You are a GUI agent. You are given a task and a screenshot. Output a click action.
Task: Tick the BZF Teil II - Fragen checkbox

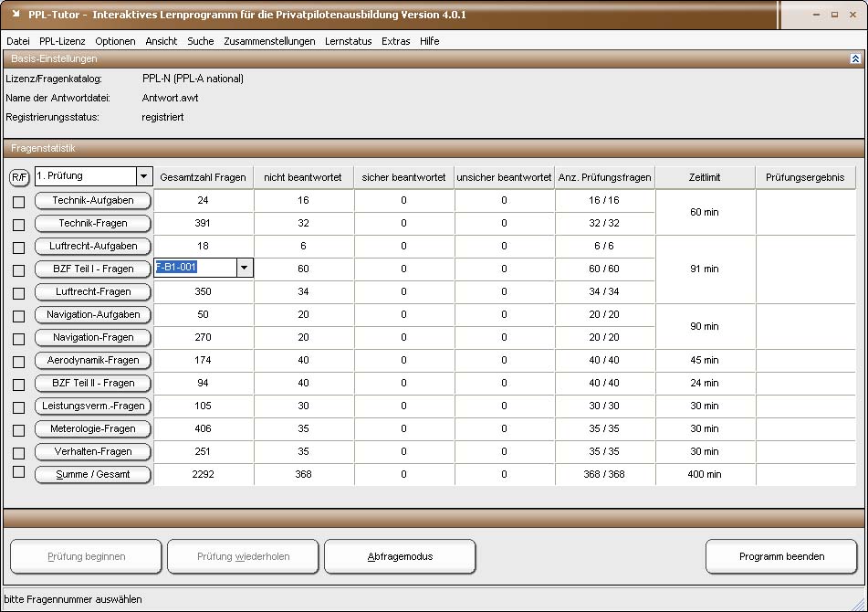[x=19, y=385]
